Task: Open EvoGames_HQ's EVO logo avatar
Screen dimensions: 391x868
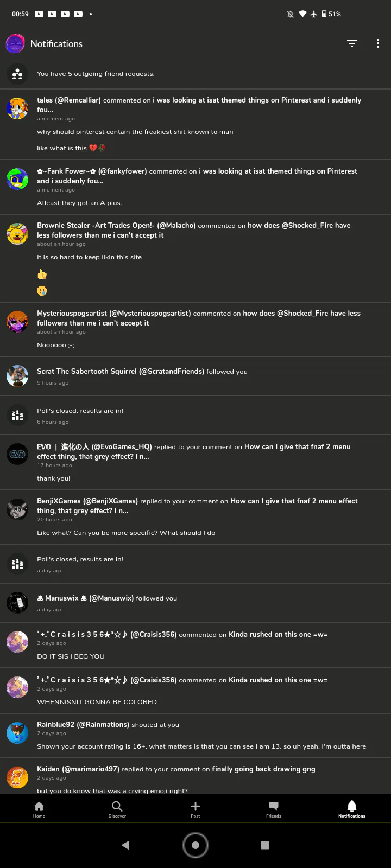Action: coord(17,454)
